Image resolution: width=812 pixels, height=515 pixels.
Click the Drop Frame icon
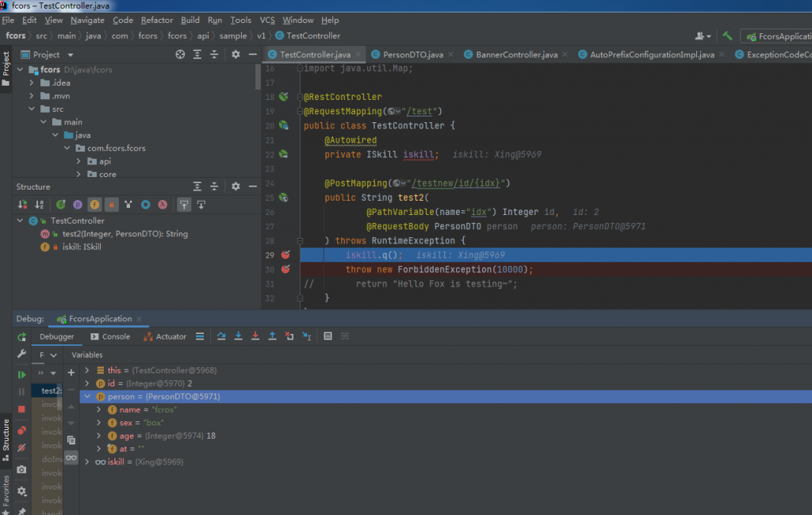point(289,336)
